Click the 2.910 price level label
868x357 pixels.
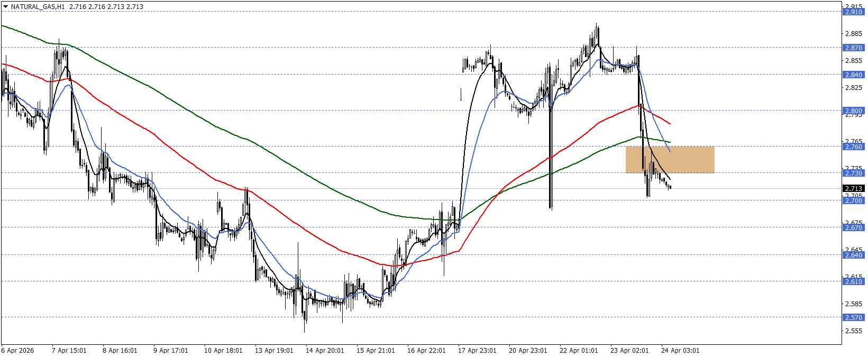pyautogui.click(x=853, y=12)
